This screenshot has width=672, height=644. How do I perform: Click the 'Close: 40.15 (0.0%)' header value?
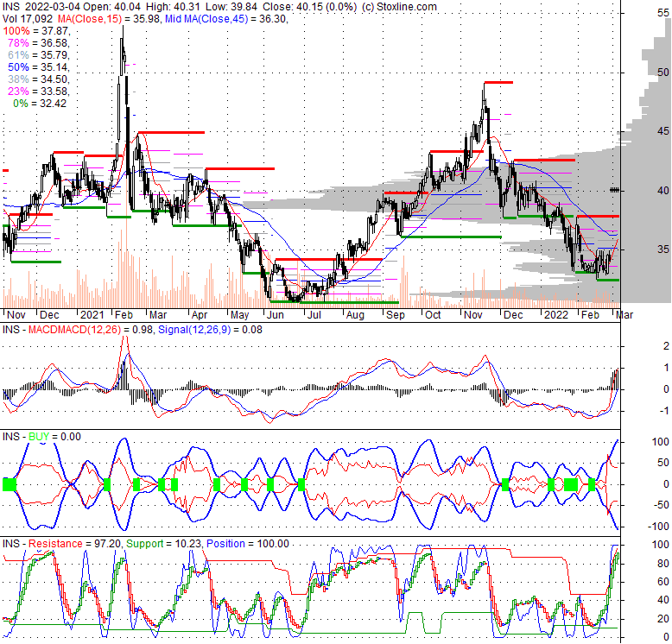click(309, 7)
